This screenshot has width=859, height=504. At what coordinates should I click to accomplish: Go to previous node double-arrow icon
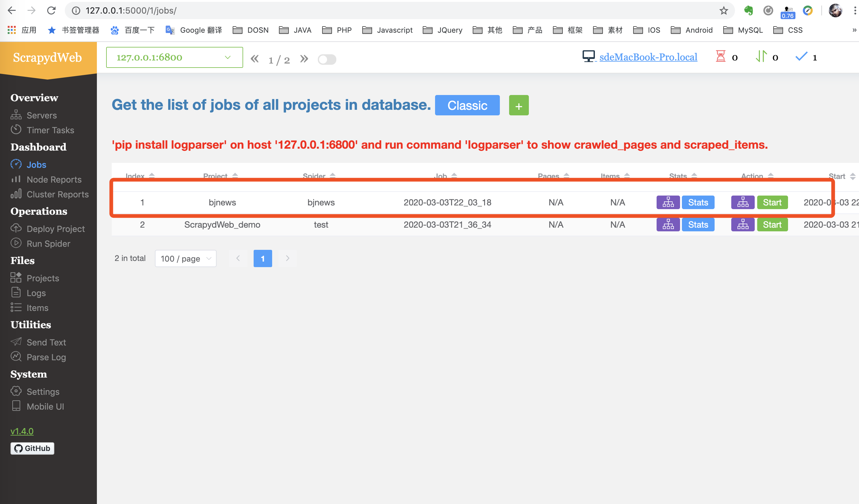(x=254, y=59)
